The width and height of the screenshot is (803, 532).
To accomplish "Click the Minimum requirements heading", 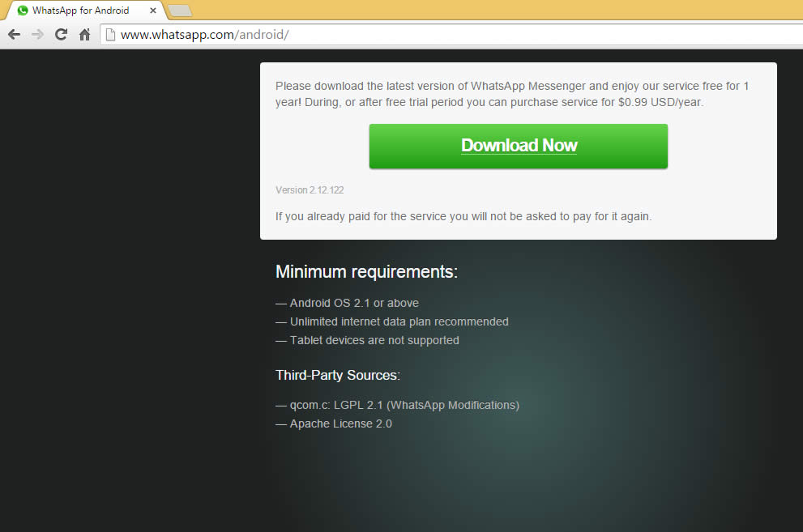I will click(x=366, y=272).
